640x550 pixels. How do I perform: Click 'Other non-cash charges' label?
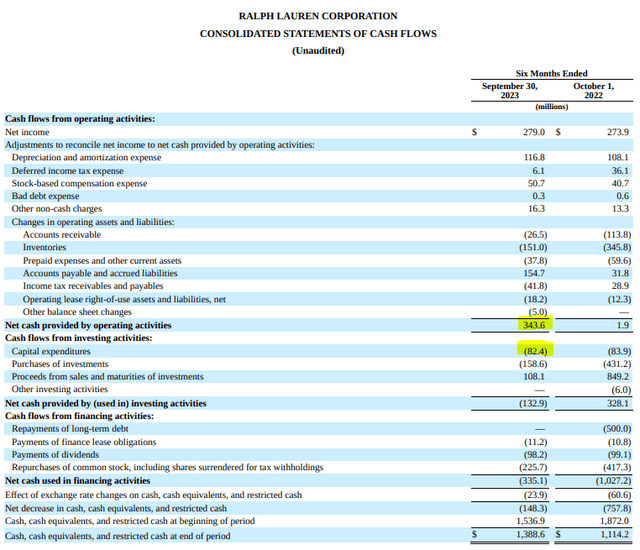[x=57, y=208]
